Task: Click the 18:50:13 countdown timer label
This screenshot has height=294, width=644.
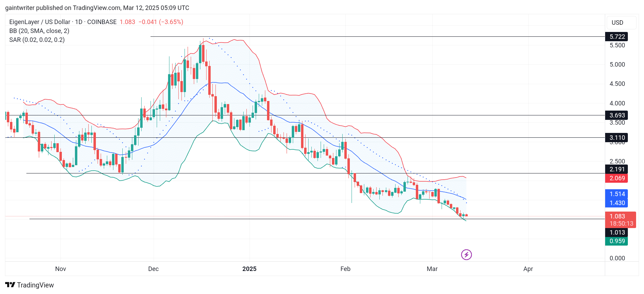Action: pyautogui.click(x=621, y=224)
